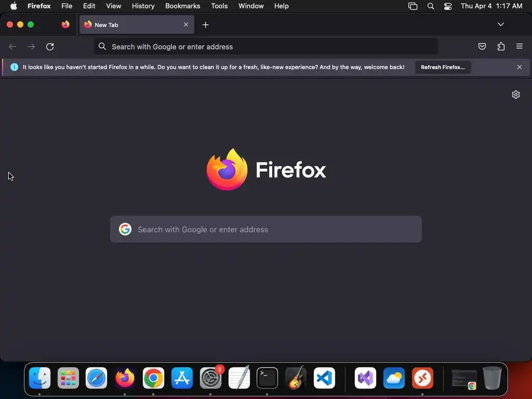The height and width of the screenshot is (399, 532).
Task: Open new tab personalize gear icon
Action: (516, 95)
